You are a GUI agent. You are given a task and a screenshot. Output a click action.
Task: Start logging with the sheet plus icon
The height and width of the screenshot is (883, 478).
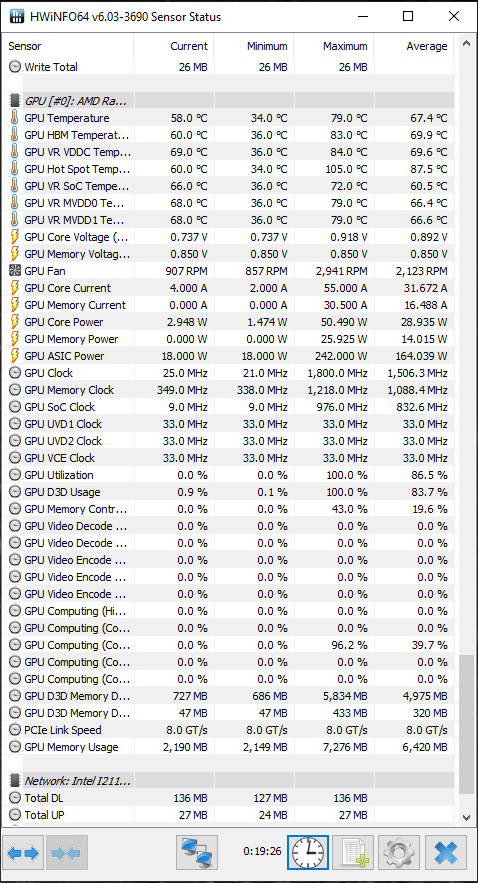coord(353,853)
